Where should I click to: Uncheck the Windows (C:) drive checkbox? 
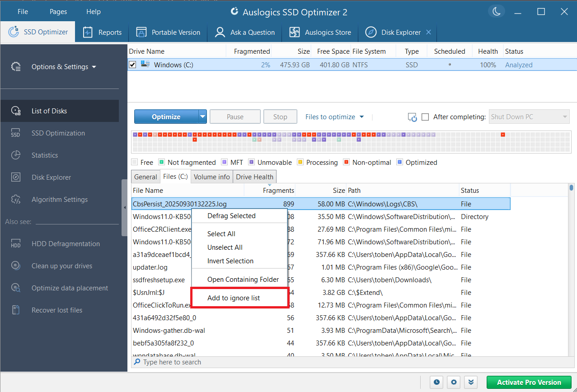coord(132,65)
